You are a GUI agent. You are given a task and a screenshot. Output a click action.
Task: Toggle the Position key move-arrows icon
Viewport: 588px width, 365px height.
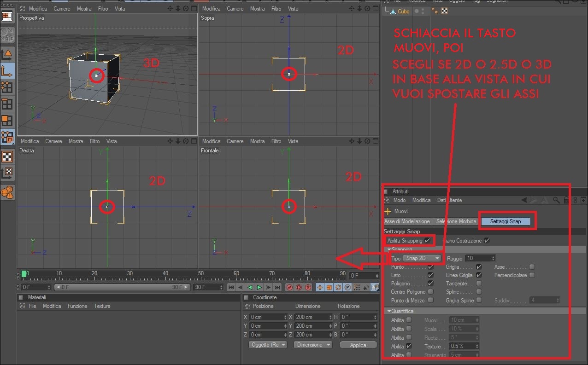point(320,287)
